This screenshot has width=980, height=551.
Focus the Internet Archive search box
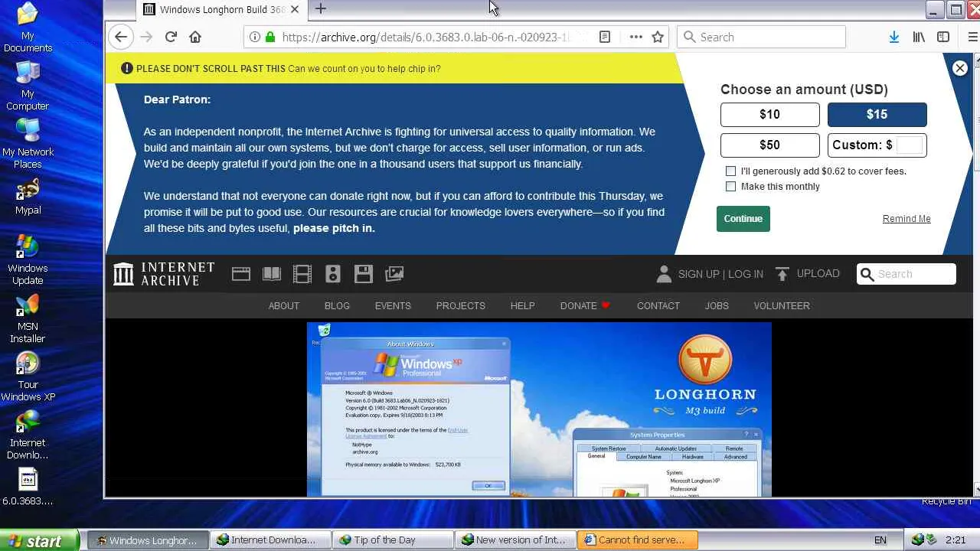coord(906,274)
